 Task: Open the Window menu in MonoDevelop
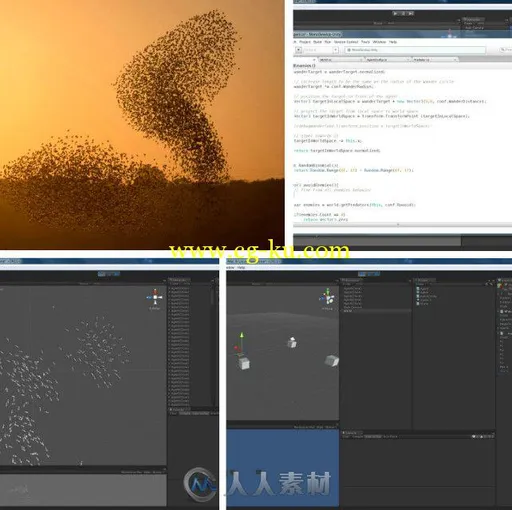pos(379,42)
